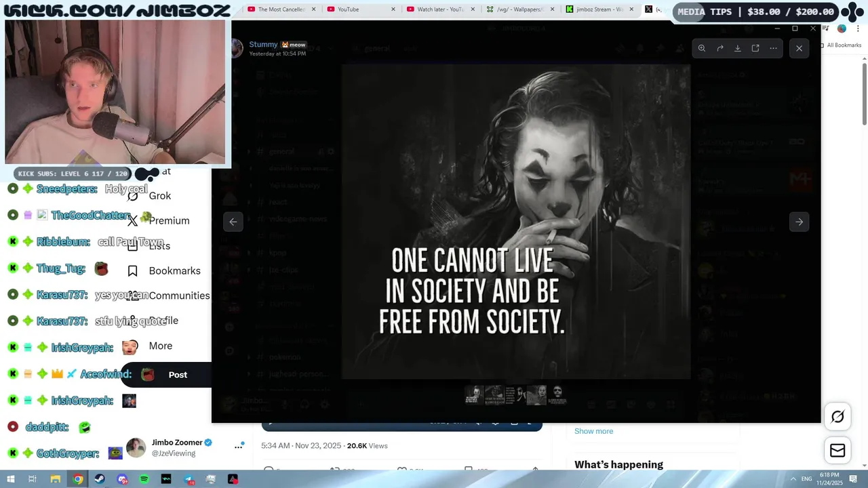The width and height of the screenshot is (868, 488).
Task: Click tweet timestamp 5:34 AM Nov 23, 2025
Action: (300, 446)
